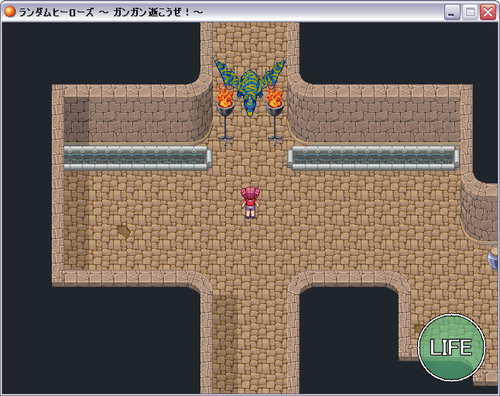Viewport: 500px width, 396px height.
Task: Click the upper-right stone brick wall
Action: 373,118
